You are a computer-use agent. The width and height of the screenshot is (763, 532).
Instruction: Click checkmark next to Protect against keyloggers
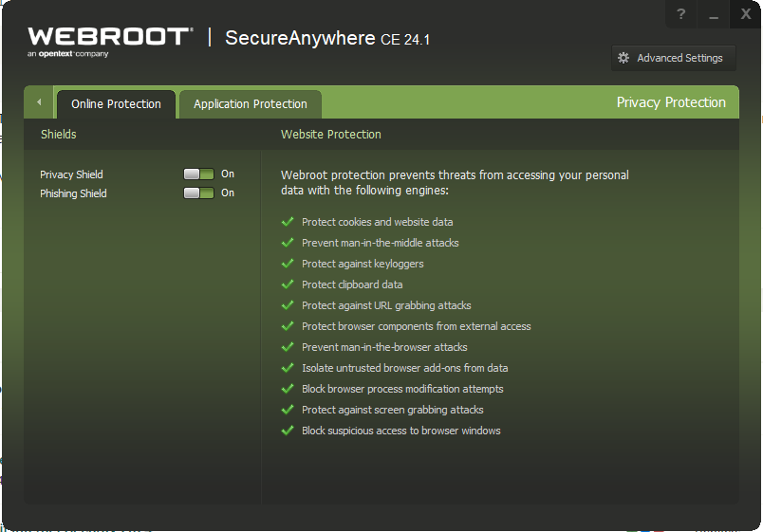point(288,264)
